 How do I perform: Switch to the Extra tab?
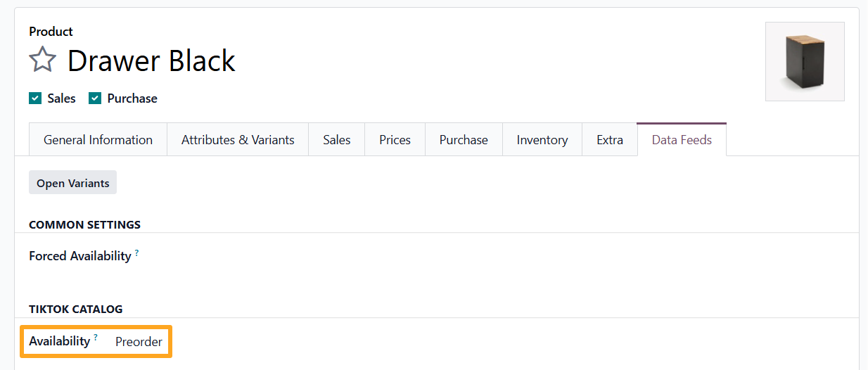coord(610,140)
